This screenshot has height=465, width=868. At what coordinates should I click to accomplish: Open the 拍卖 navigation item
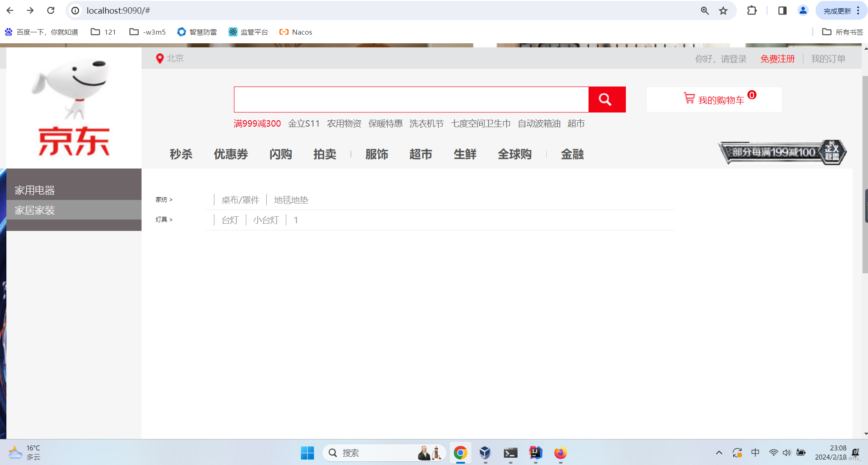click(x=325, y=154)
